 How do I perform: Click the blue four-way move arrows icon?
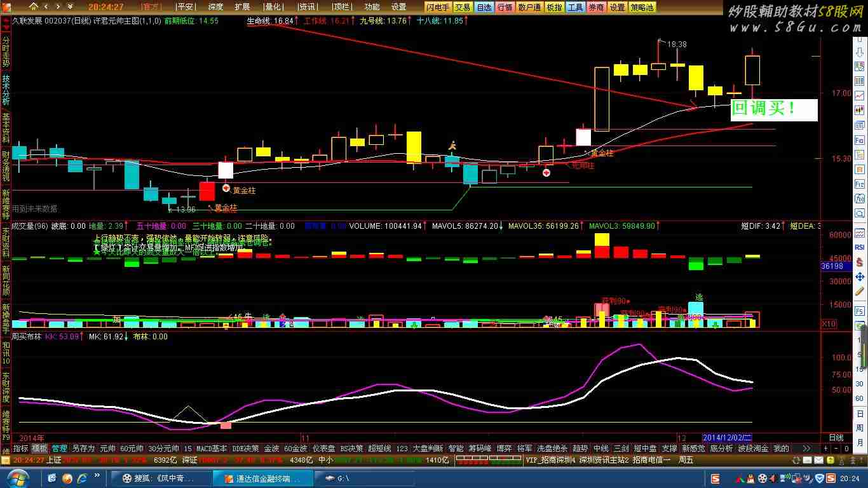pos(860,277)
